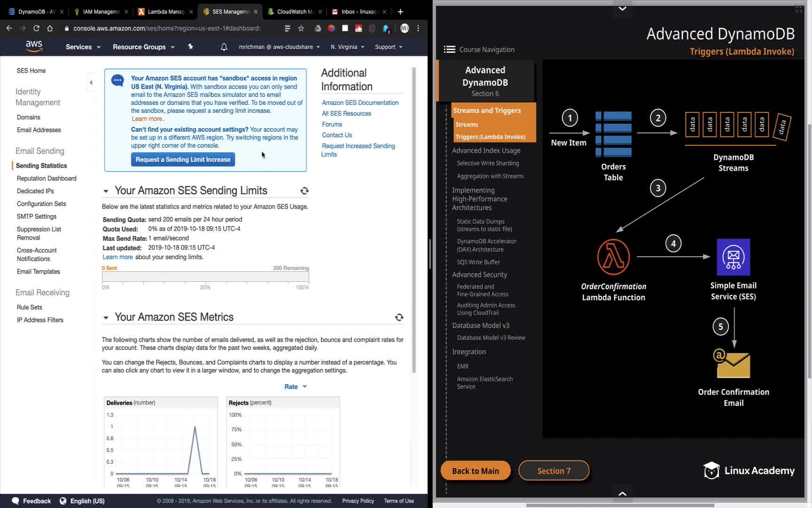The image size is (812, 508).
Task: Open the N. Virginia region dropdown
Action: [x=347, y=47]
